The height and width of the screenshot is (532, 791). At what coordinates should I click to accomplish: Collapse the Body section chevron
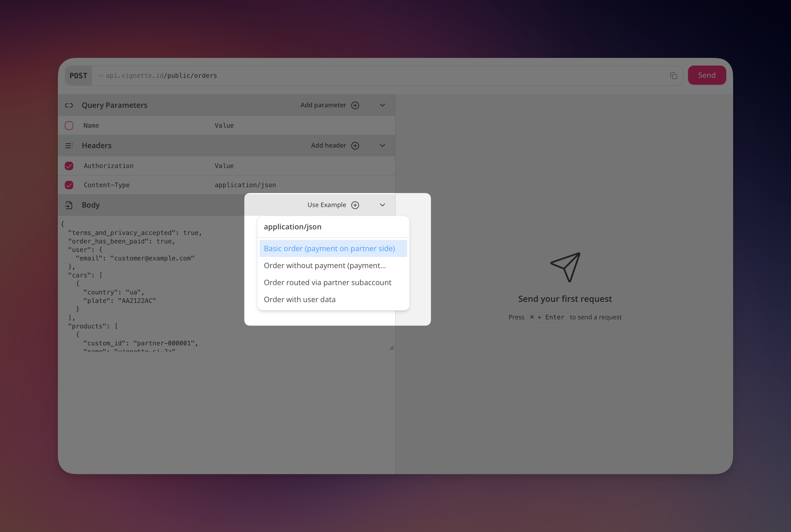click(x=382, y=205)
